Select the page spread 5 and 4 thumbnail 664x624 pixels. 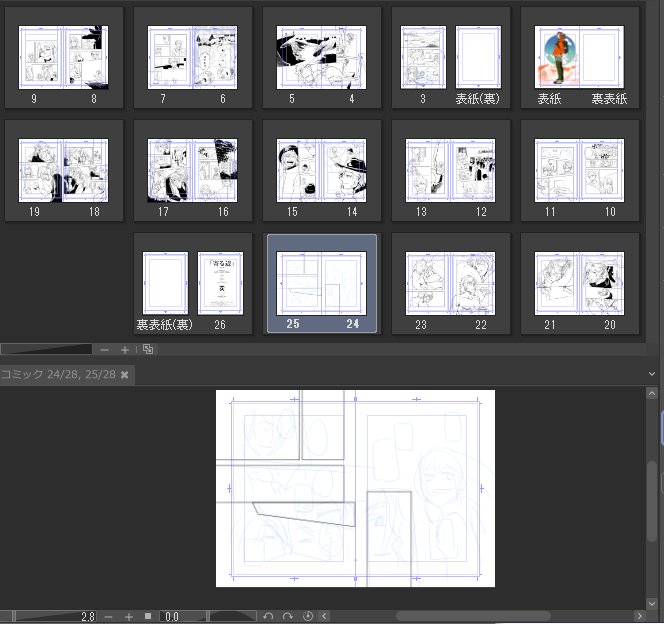click(x=321, y=58)
